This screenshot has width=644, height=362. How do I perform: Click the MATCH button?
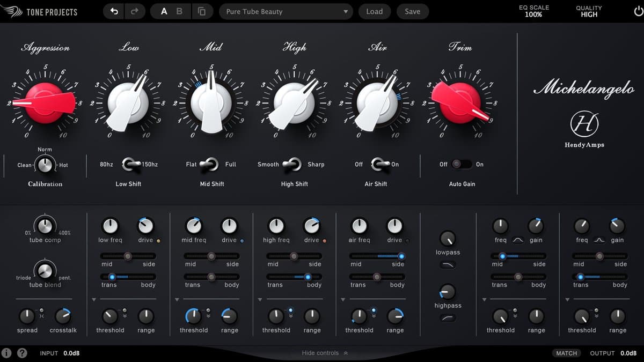pyautogui.click(x=567, y=353)
